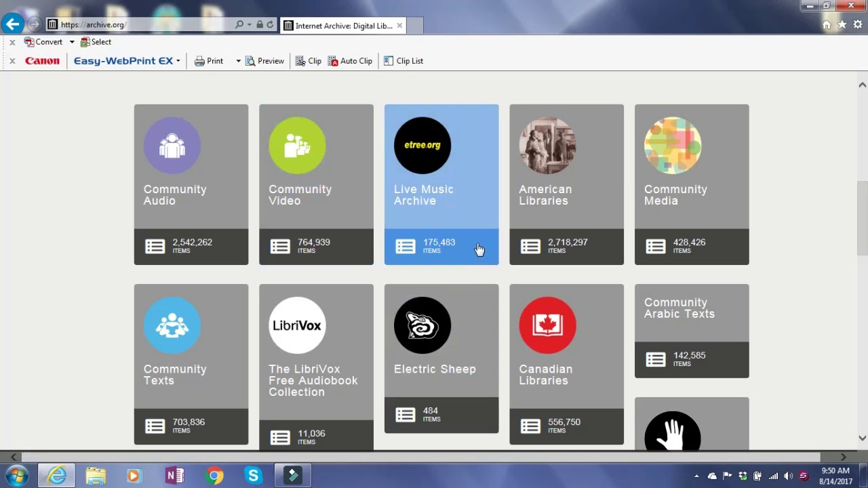This screenshot has height=488, width=868.
Task: Open the Live Music Archive link
Action: pos(424,195)
